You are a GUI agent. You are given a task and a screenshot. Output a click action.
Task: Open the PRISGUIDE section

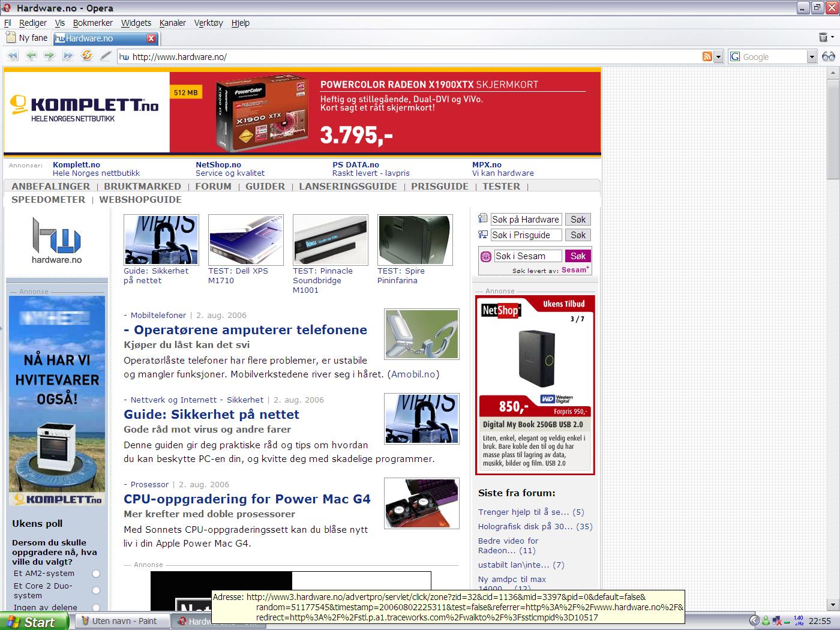[x=440, y=187]
